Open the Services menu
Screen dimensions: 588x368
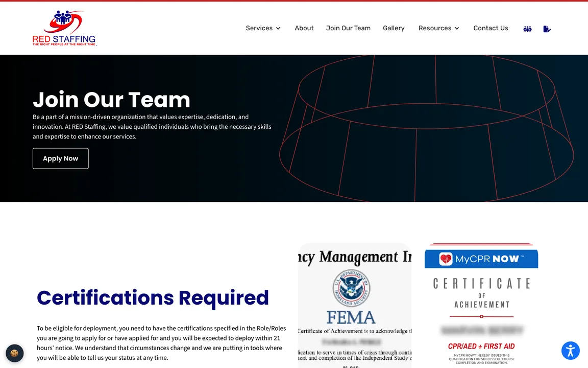[259, 28]
